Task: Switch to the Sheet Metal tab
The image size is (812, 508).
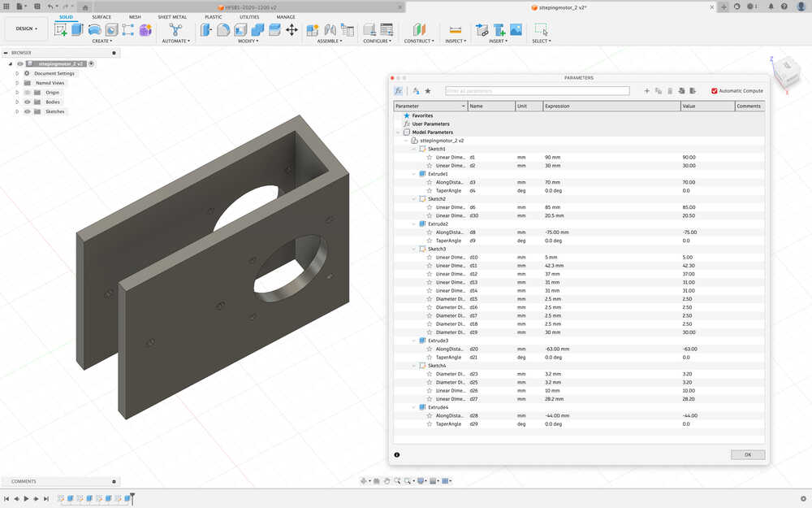Action: (x=172, y=17)
